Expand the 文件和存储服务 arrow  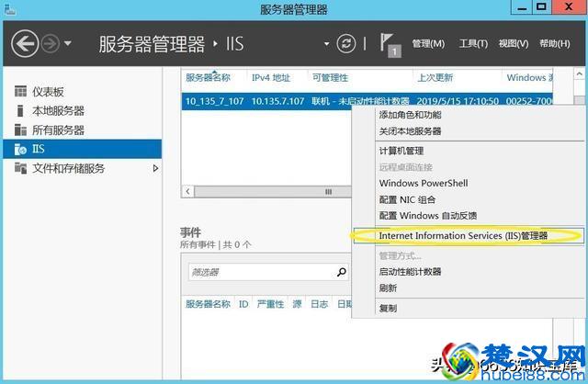click(x=155, y=168)
